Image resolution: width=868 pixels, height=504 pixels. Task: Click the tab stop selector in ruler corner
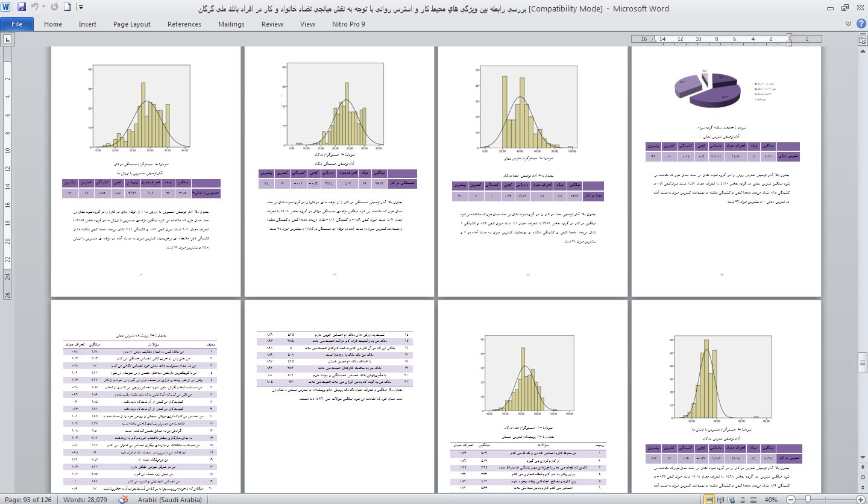click(x=8, y=39)
